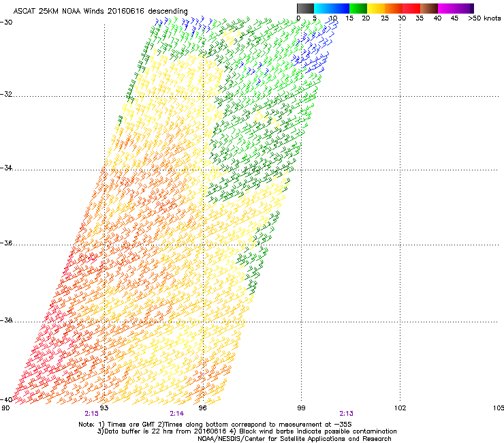Click the '105' longitude axis label
The image size is (504, 443).
499,408
